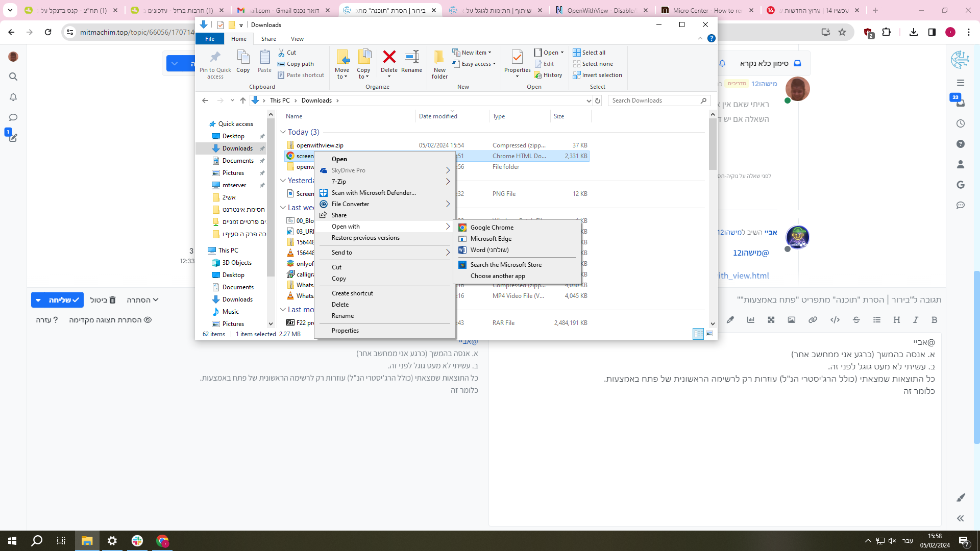Click the Paste icon in ribbon

coord(264,62)
